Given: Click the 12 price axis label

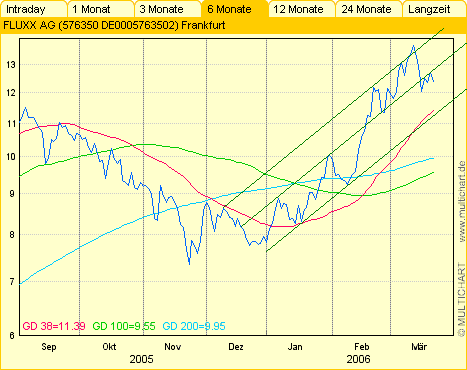Looking at the screenshot, I should [x=11, y=93].
